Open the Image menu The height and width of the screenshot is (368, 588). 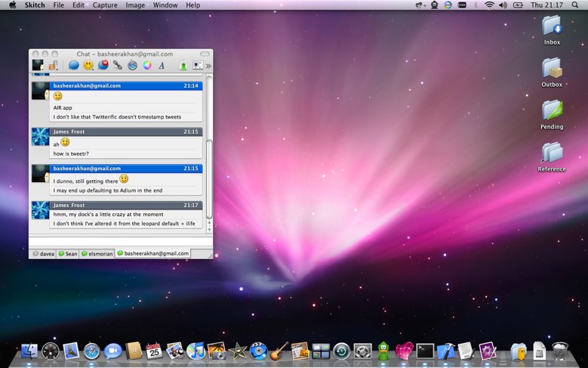pos(135,5)
